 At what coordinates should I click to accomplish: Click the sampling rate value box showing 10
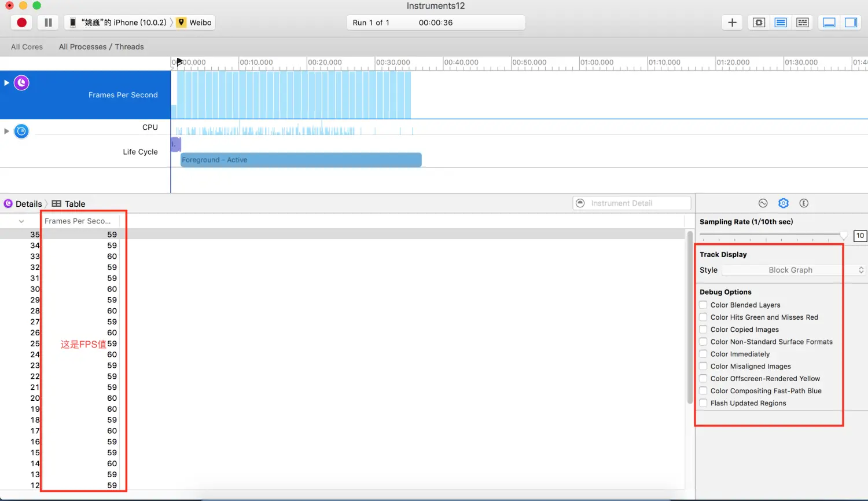tap(860, 236)
